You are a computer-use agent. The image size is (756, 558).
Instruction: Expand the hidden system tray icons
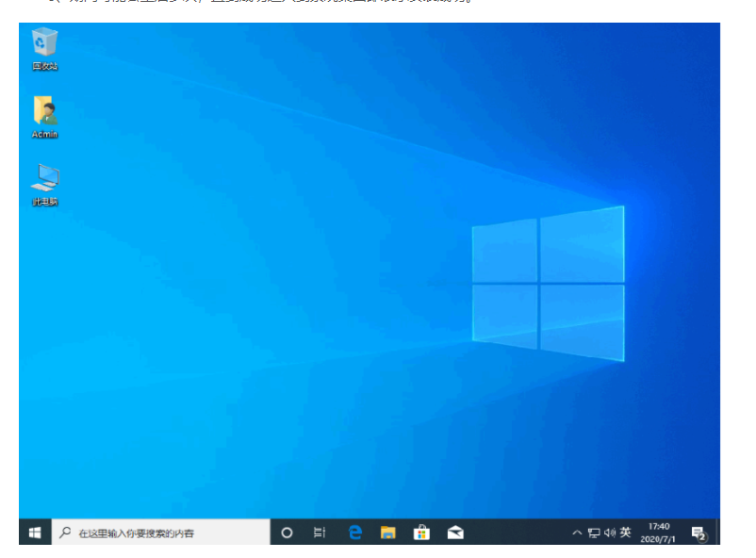[x=577, y=533]
